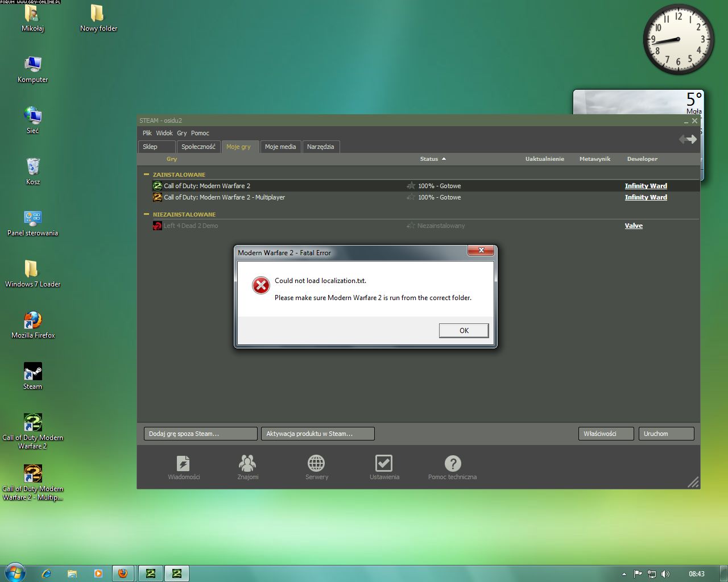Collapse the NIEZAINSTALOWANE games section
Viewport: 728px width, 582px height.
pos(146,214)
